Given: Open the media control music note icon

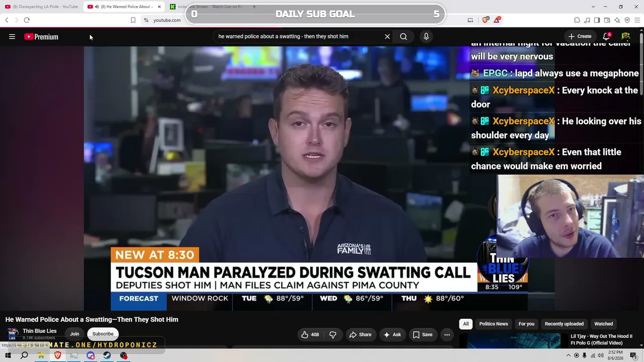Looking at the screenshot, I should coord(587,20).
